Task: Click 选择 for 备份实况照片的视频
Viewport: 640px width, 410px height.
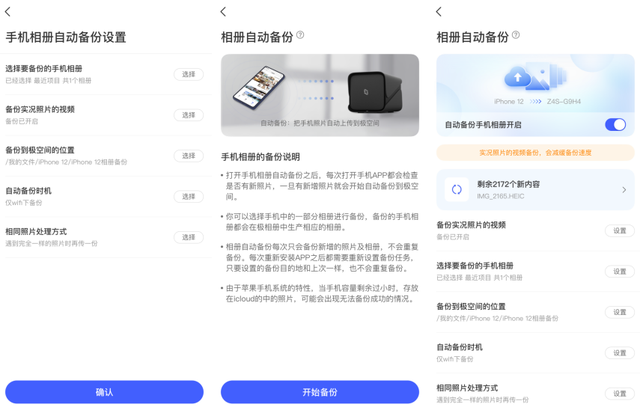Action: (x=189, y=115)
